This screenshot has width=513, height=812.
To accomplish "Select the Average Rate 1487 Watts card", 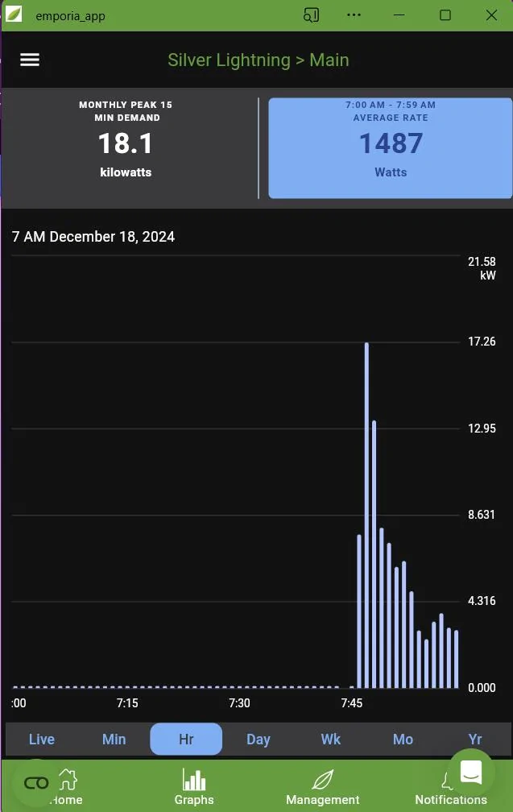I will 391,148.
